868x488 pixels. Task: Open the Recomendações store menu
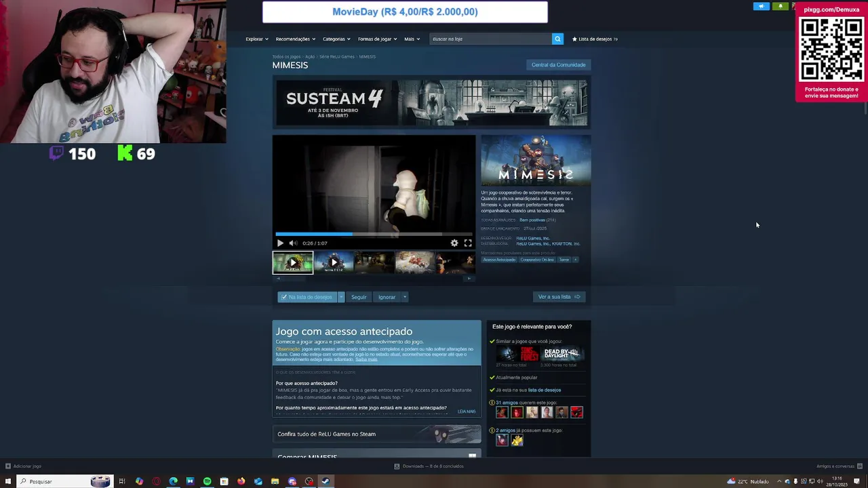pyautogui.click(x=295, y=39)
